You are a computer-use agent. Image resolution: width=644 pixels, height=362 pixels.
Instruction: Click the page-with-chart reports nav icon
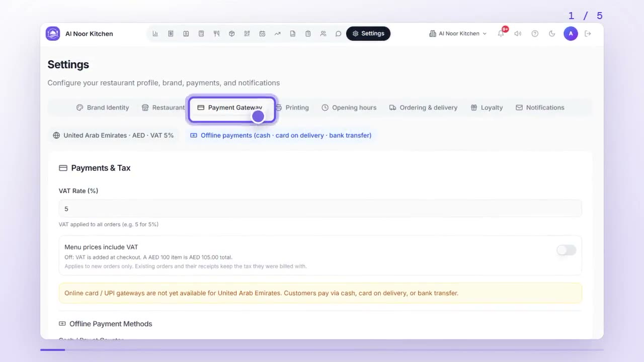pos(293,34)
